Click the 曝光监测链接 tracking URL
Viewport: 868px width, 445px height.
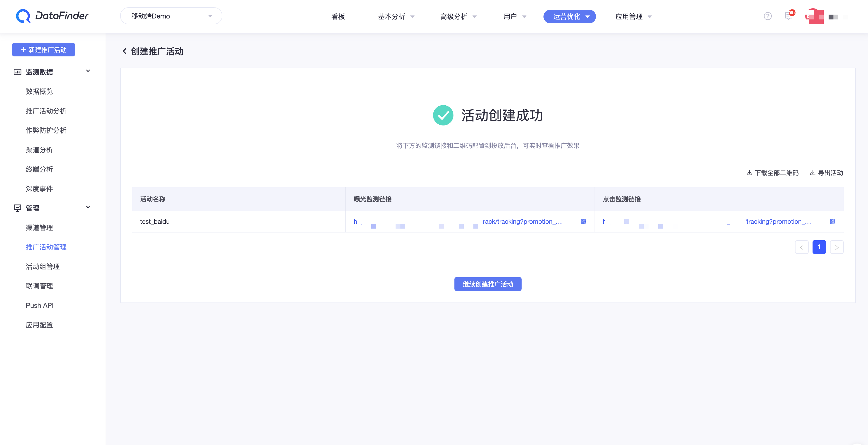tap(458, 222)
